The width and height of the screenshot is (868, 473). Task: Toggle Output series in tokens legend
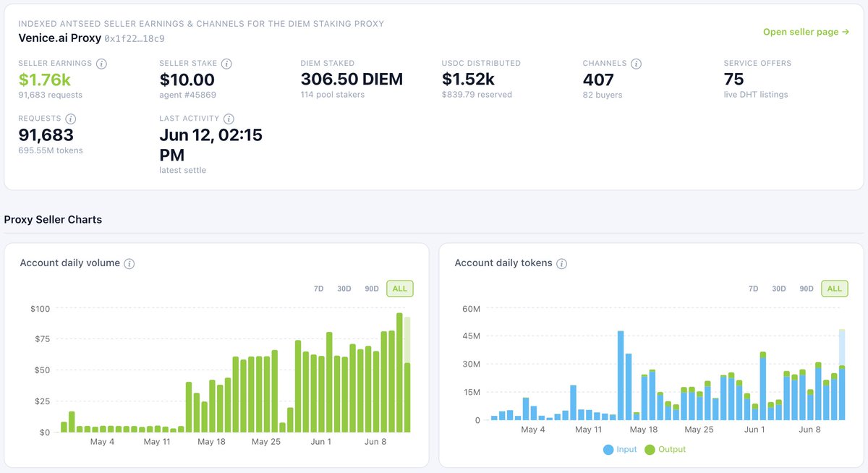click(x=665, y=450)
